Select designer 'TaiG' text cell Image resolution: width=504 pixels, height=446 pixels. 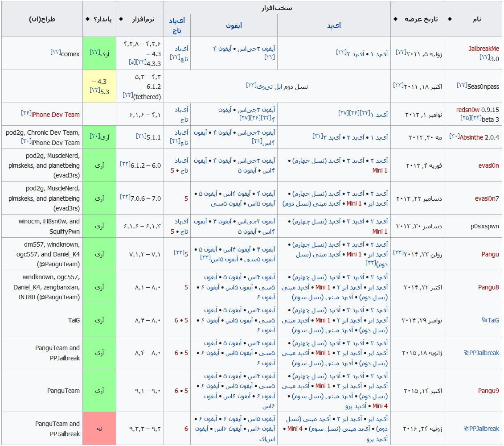click(x=74, y=320)
